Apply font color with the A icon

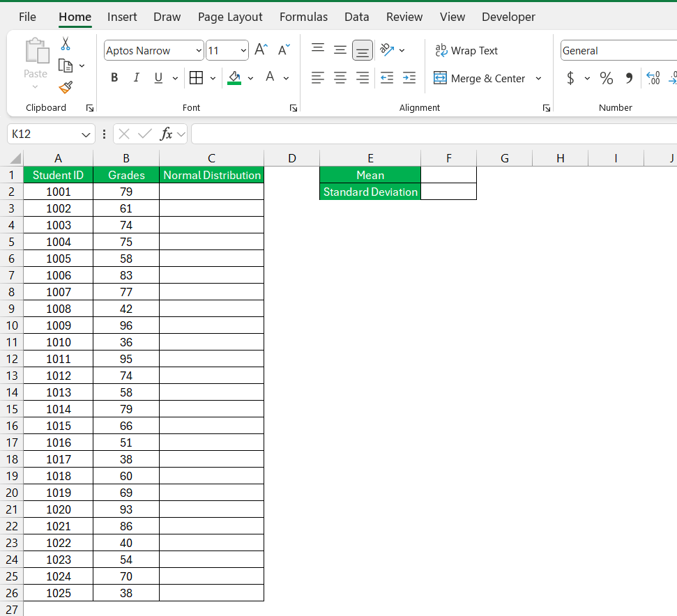[x=271, y=77]
